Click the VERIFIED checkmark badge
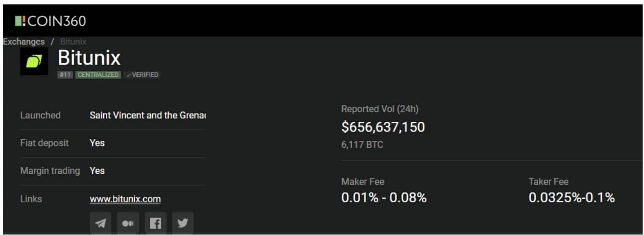Viewport: 644px width, 235px height. pos(142,75)
